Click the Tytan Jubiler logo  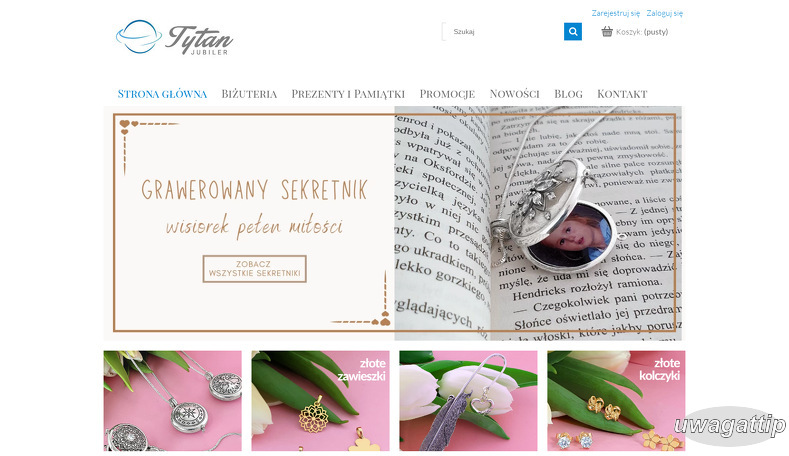pyautogui.click(x=175, y=38)
